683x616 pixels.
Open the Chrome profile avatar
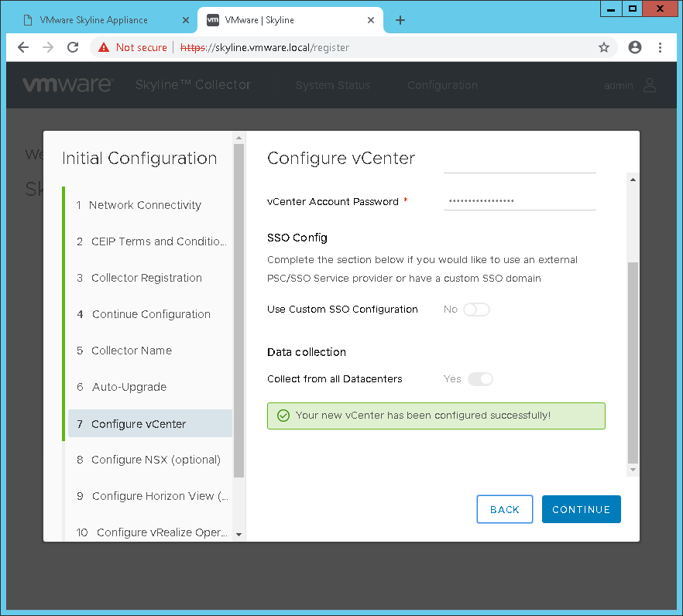click(635, 47)
